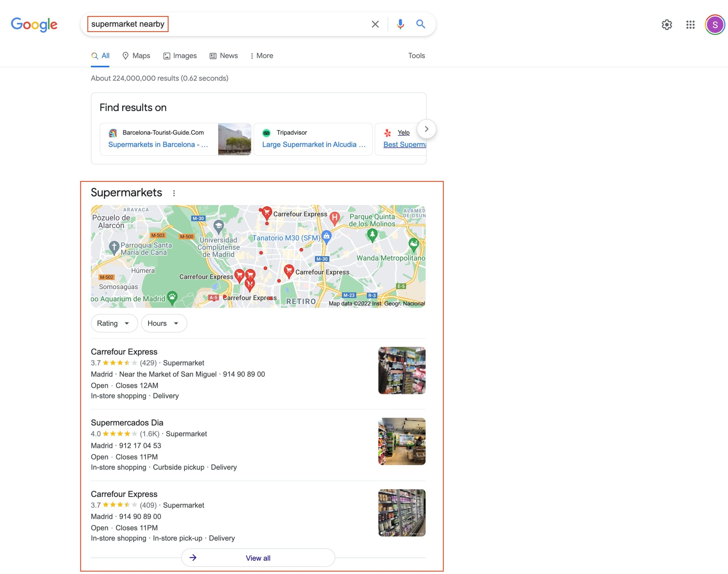728x574 pixels.
Task: Open the Supermarkets three-dot options menu
Action: click(174, 193)
